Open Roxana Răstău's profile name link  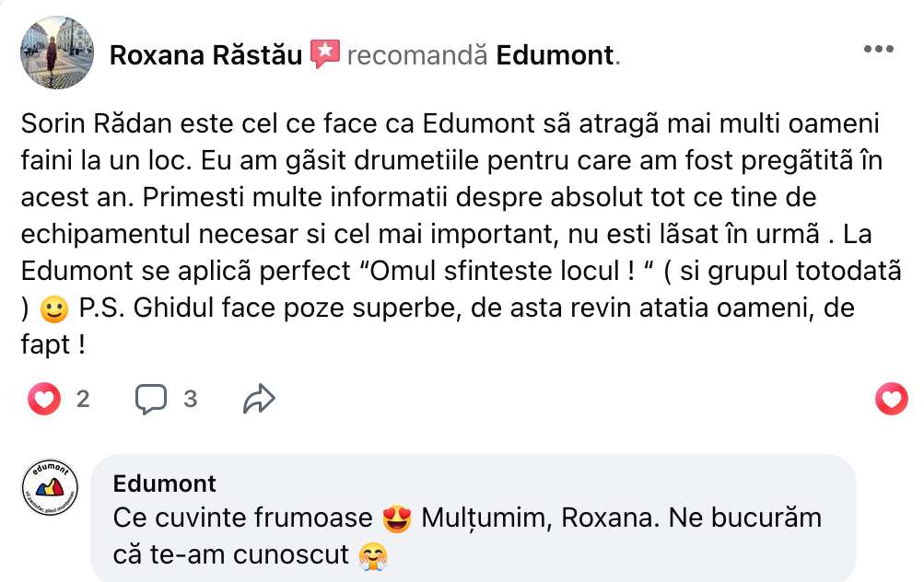pyautogui.click(x=205, y=55)
